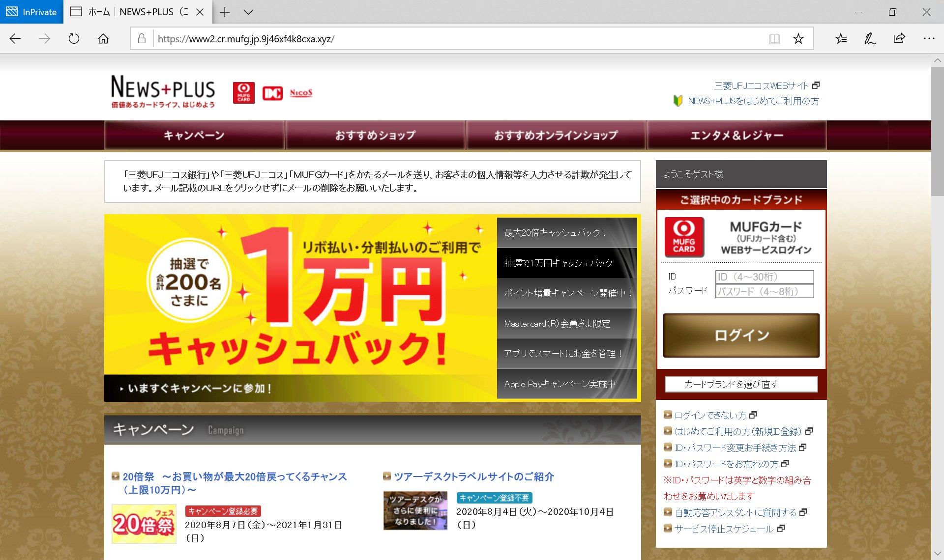Click the DC card logo
The image size is (944, 560).
272,93
